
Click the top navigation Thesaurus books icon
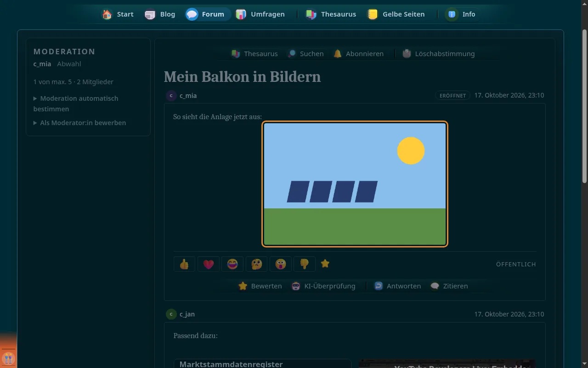(x=311, y=14)
